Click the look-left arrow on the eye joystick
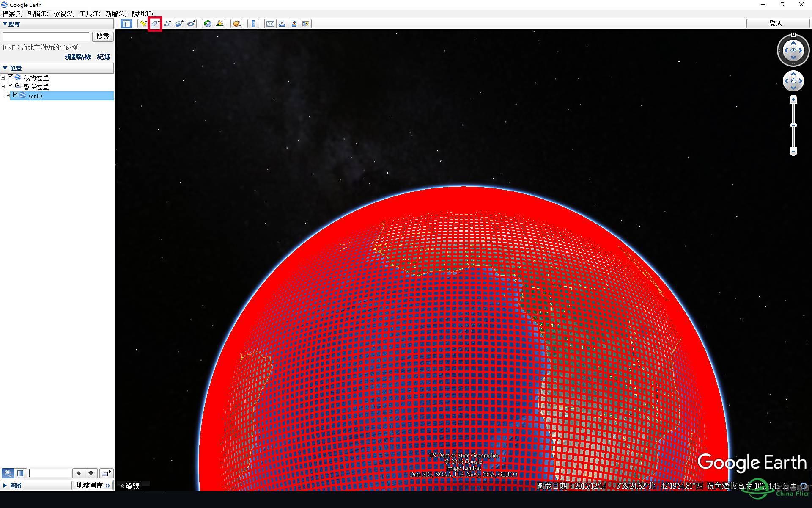Image resolution: width=812 pixels, height=508 pixels. [786, 50]
